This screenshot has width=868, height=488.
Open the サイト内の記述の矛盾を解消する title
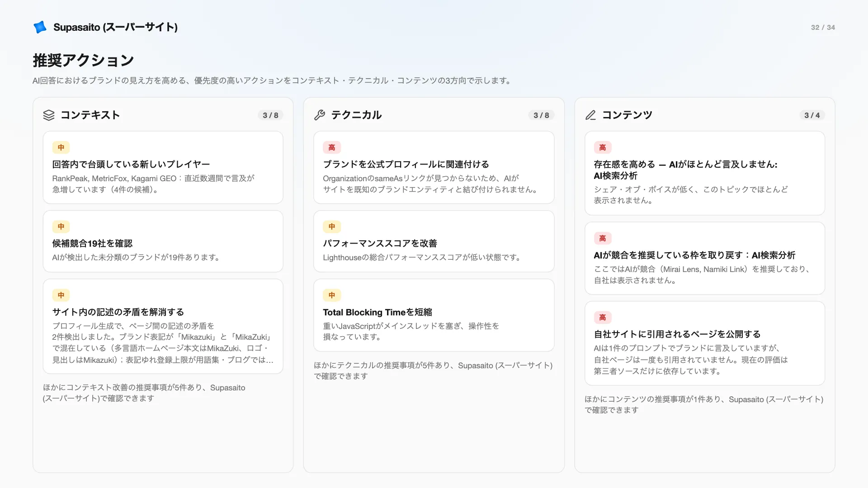coord(118,312)
